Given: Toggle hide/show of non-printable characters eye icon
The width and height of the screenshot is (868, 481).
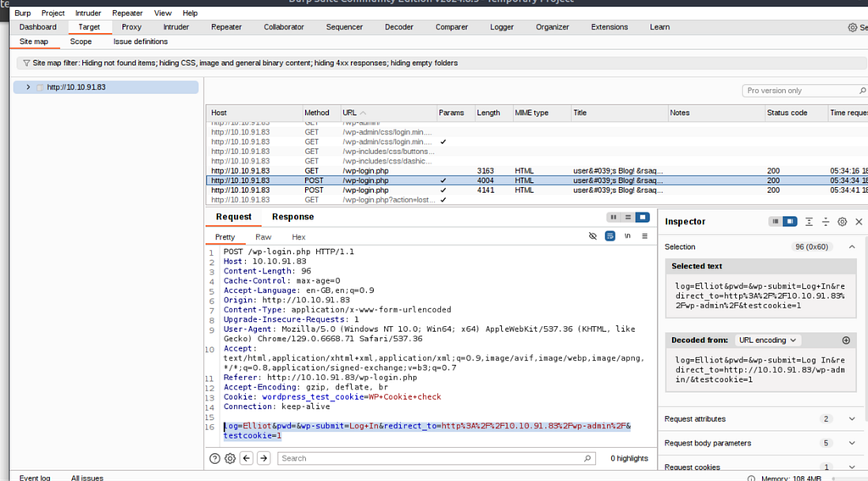Looking at the screenshot, I should pyautogui.click(x=593, y=236).
